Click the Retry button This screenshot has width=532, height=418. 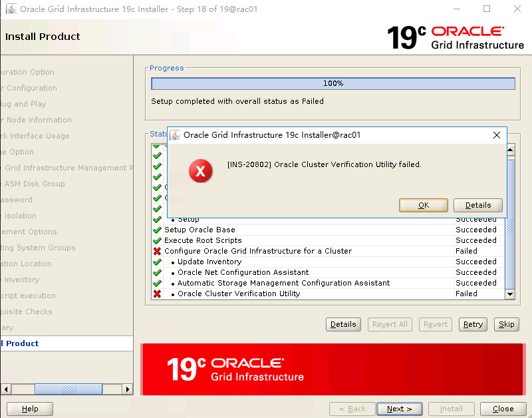click(473, 324)
